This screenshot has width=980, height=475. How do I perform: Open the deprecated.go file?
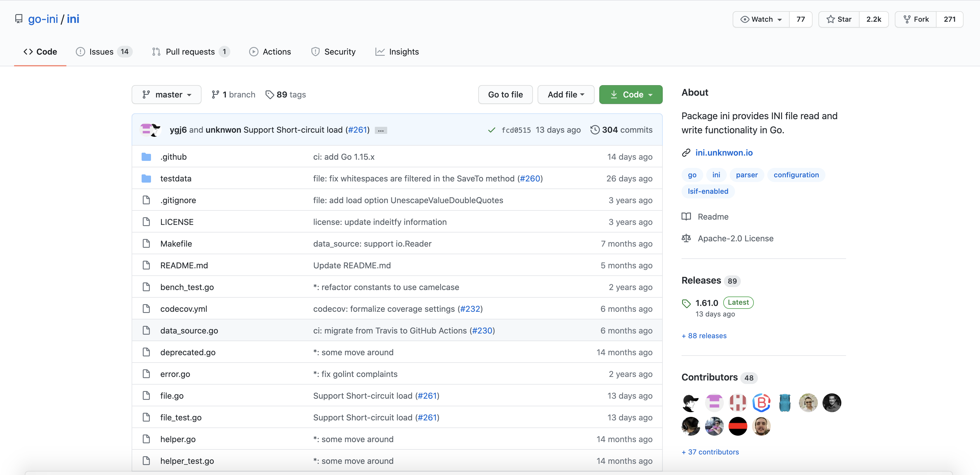(188, 352)
